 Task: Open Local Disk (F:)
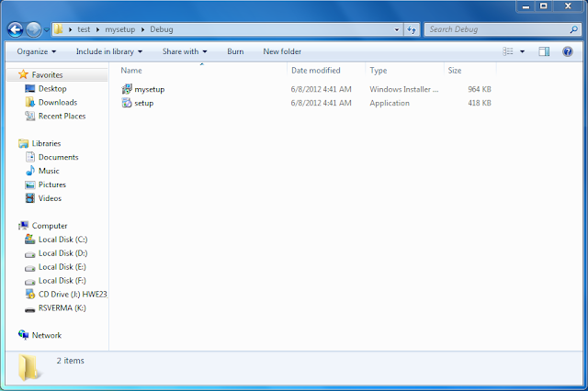tap(62, 281)
